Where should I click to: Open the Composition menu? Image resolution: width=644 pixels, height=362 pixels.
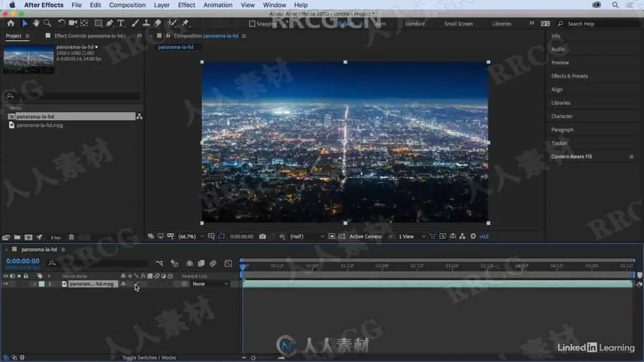(x=127, y=5)
